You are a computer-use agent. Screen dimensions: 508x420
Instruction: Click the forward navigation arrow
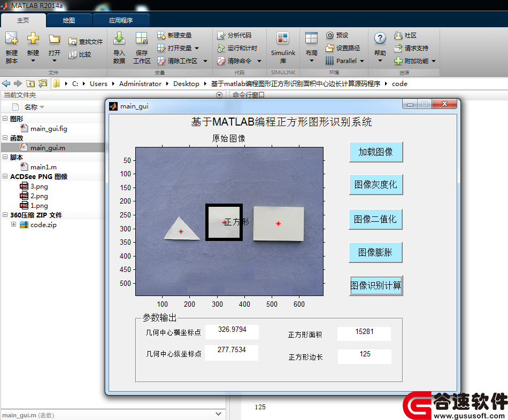click(18, 83)
